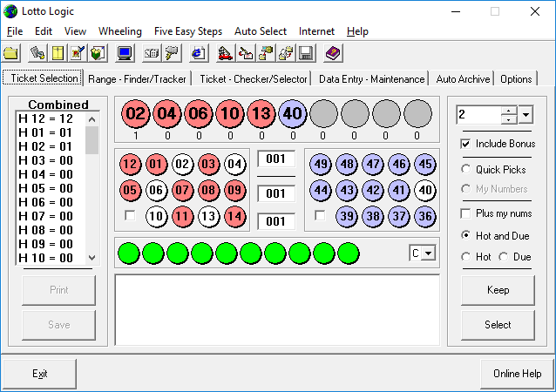The height and width of the screenshot is (392, 556).
Task: Click the Combined list scroll up arrow
Action: [92, 119]
